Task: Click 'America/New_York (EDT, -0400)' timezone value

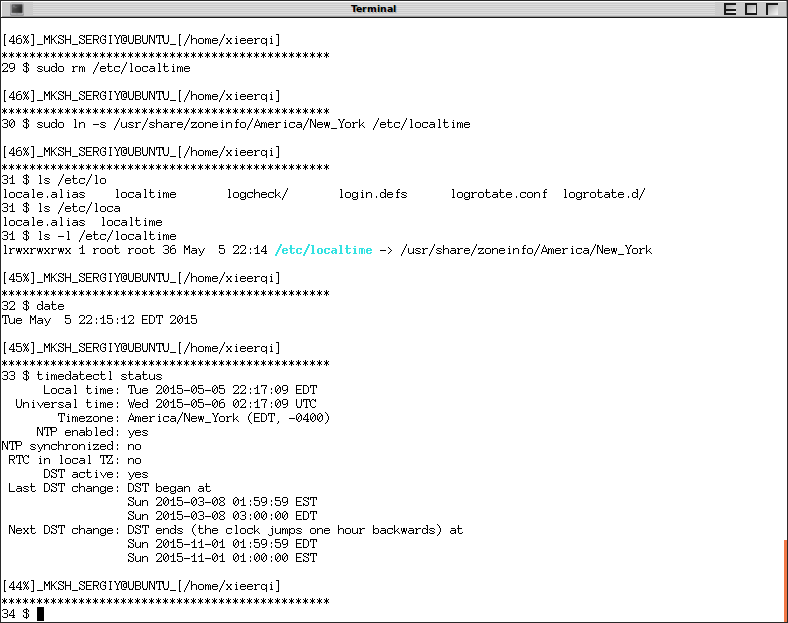Action: coord(229,418)
